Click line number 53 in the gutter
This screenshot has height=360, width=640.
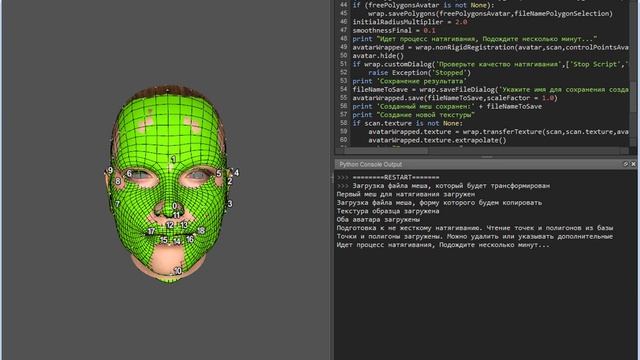coord(344,81)
